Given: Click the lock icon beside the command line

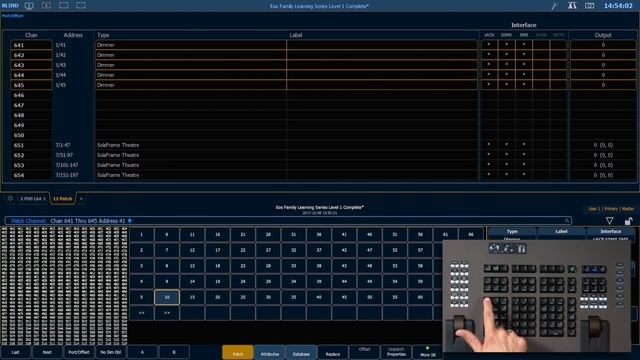Looking at the screenshot, I should pos(628,221).
